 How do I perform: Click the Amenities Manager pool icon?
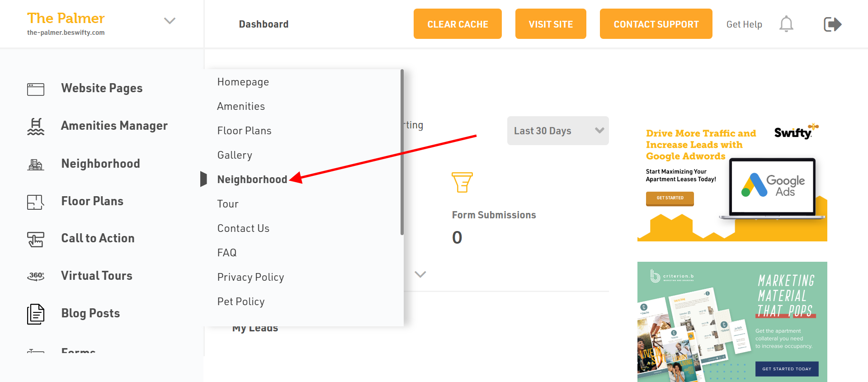click(36, 127)
